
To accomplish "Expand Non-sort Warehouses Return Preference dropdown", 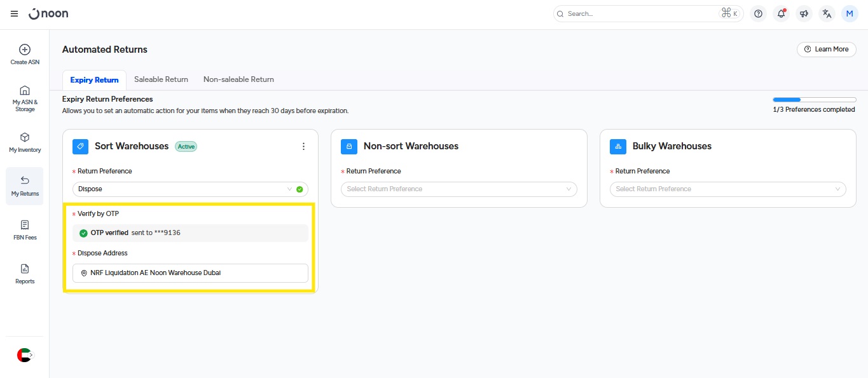I will 458,189.
